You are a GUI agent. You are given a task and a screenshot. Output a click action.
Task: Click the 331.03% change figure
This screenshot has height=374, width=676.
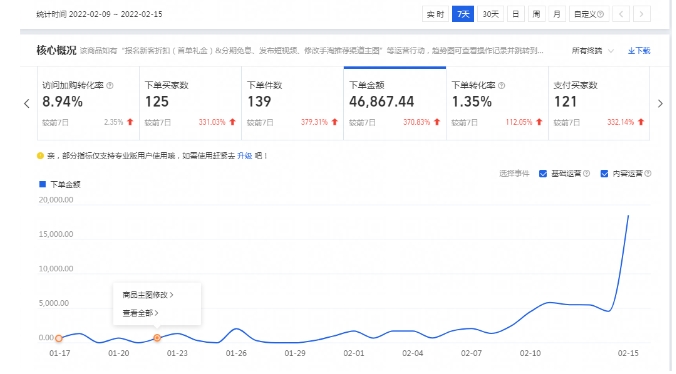pos(212,122)
